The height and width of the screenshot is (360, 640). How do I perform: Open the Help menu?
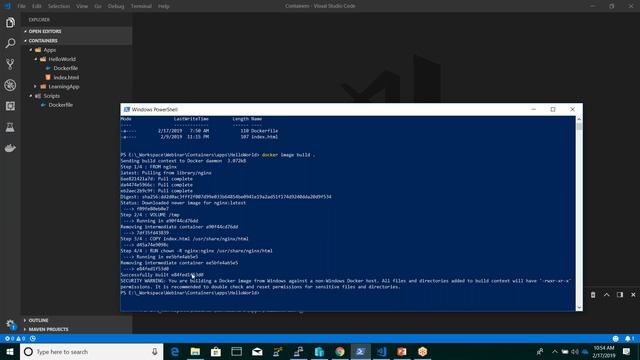(x=164, y=6)
